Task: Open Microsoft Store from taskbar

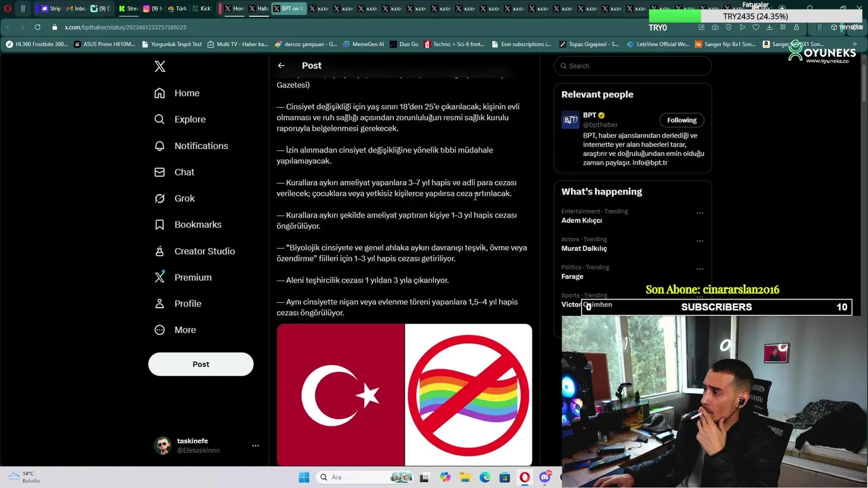Action: [505, 477]
